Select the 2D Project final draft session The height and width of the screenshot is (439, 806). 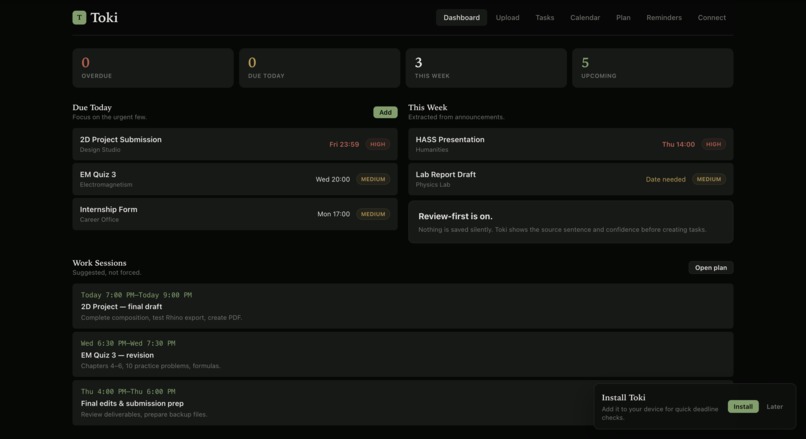tap(402, 306)
